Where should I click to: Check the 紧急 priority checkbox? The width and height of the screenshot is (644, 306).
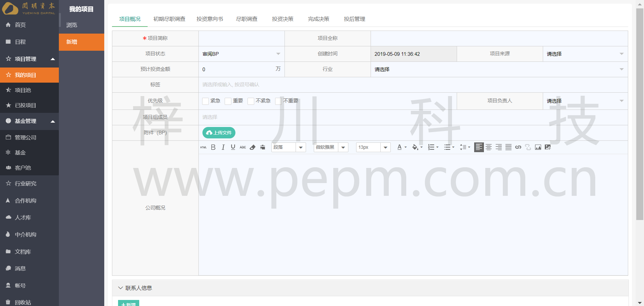[x=205, y=101]
